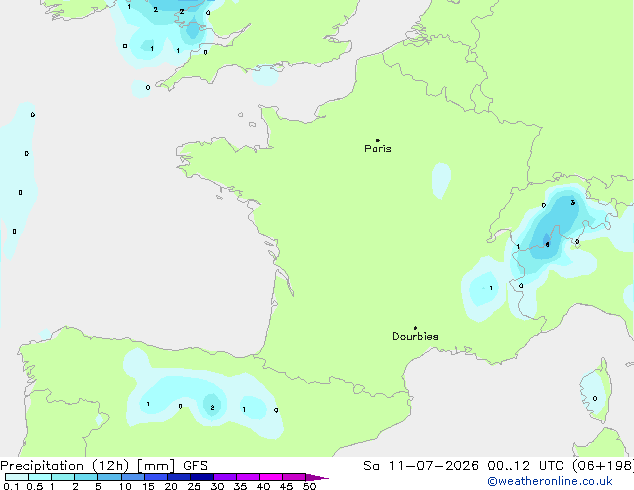The height and width of the screenshot is (490, 634).
Task: Click the 0.1–0.5 mm legend color swatch
Action: [17, 477]
